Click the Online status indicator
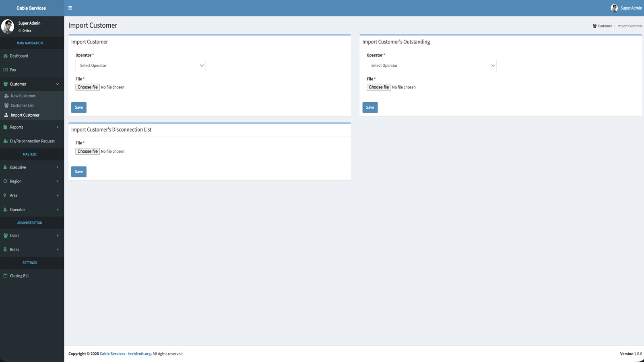Viewport: 644px width, 362px height. (25, 31)
